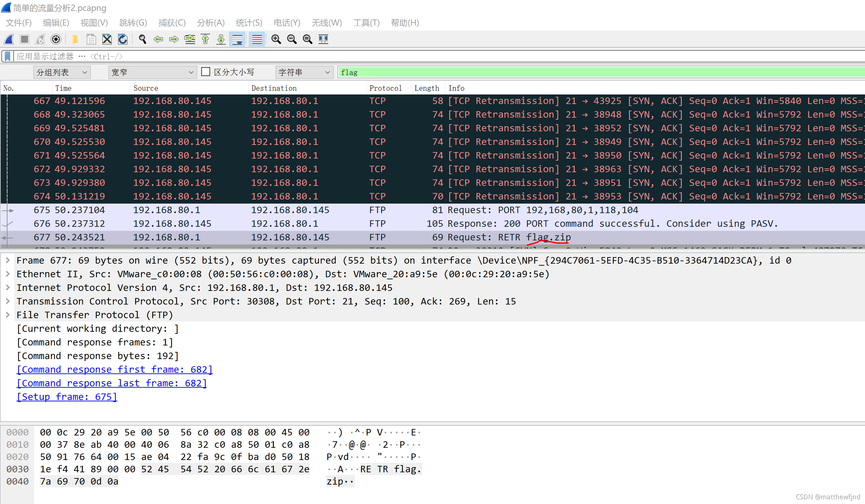Toggle packet colorize rules icon
The width and height of the screenshot is (865, 504).
tap(257, 39)
